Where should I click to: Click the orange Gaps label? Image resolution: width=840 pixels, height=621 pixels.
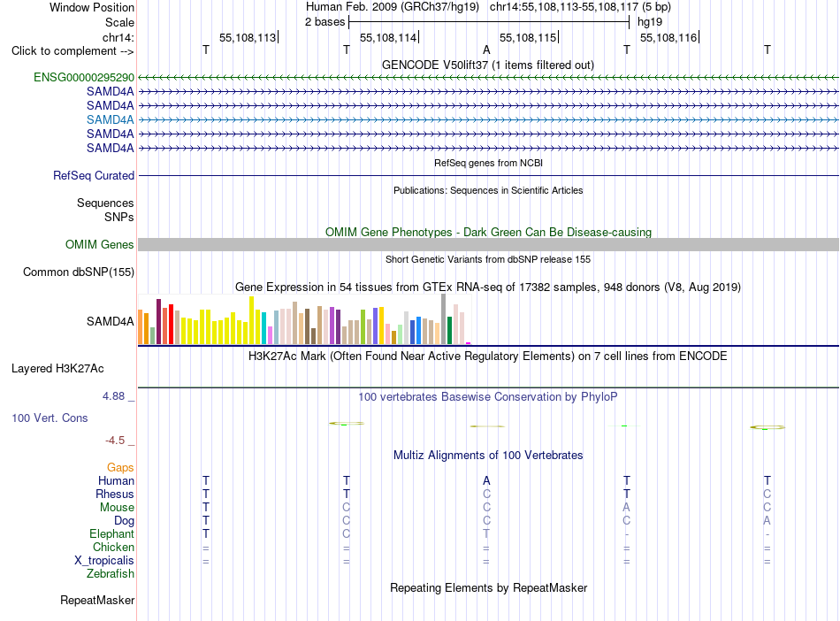(x=120, y=468)
